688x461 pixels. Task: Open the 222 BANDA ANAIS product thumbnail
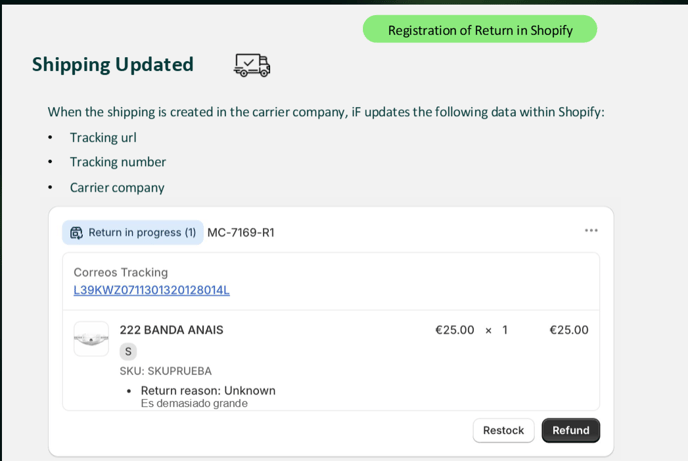coord(91,339)
